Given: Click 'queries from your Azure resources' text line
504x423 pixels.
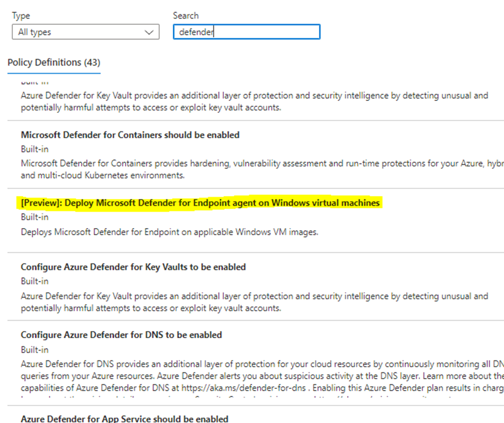Looking at the screenshot, I should point(262,376).
